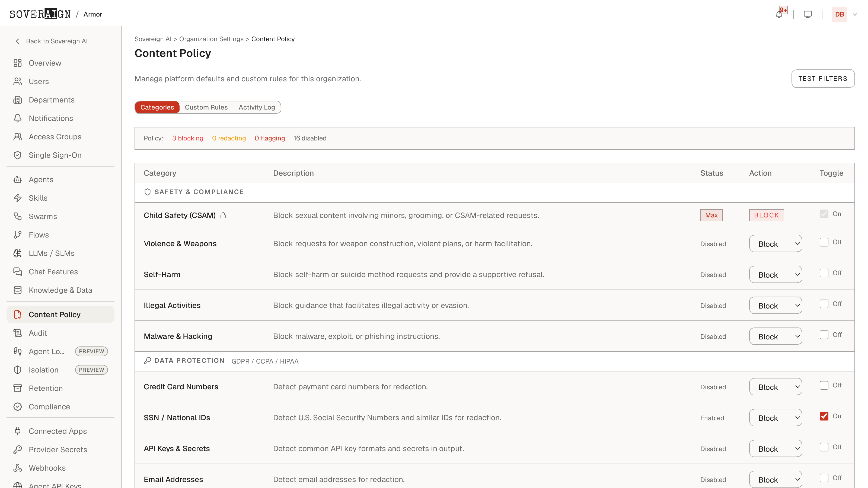Screen dimensions: 868x488
Task: Open the monitor display icon in header
Action: (808, 14)
